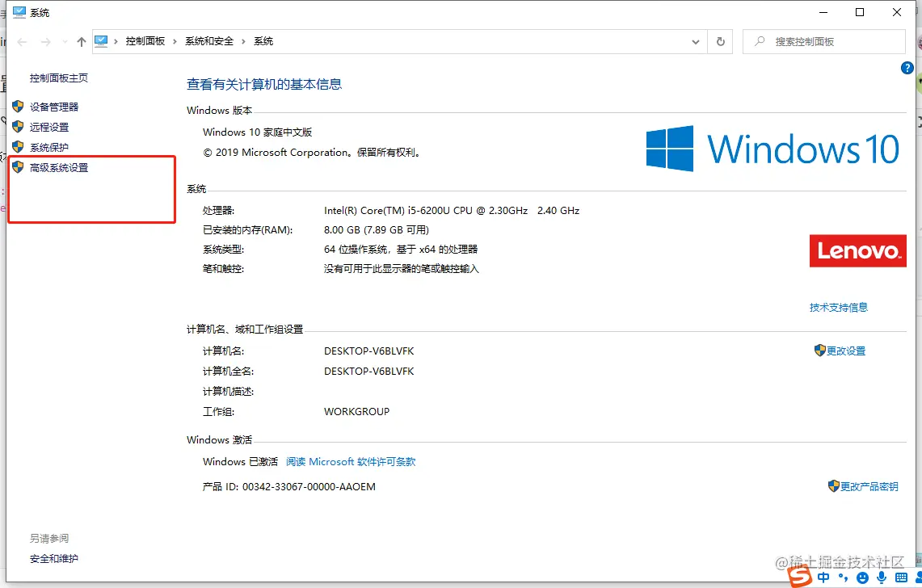
Task: Click the 更改产品密钥 link
Action: click(869, 487)
